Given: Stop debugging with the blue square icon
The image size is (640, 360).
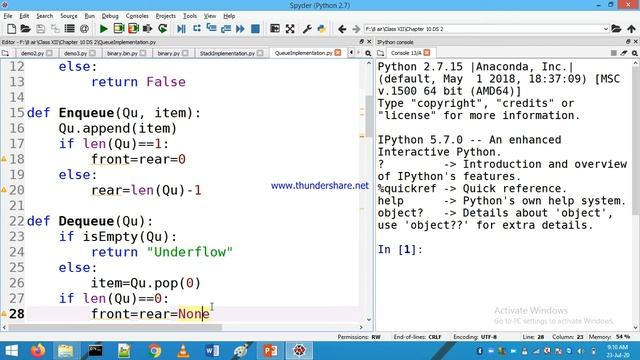Looking at the screenshot, I should pyautogui.click(x=255, y=29).
